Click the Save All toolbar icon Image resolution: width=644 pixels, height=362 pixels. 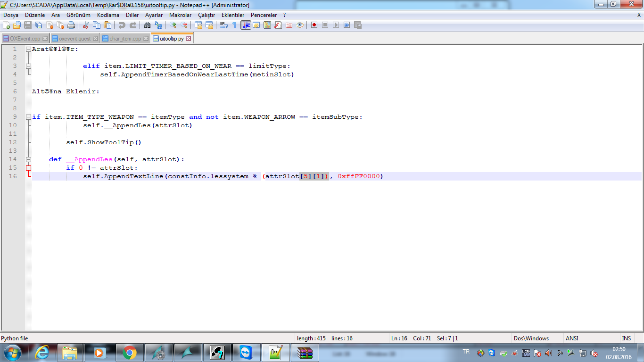point(39,25)
